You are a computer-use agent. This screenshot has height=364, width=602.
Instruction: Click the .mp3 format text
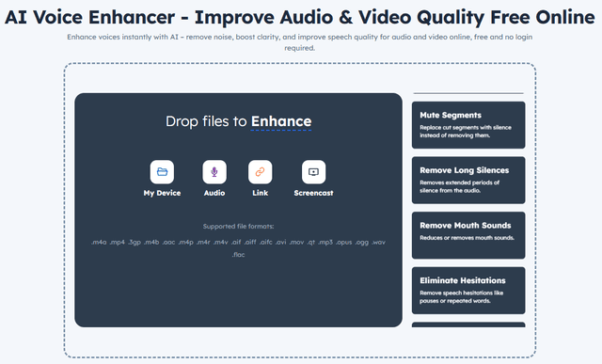[325, 243]
